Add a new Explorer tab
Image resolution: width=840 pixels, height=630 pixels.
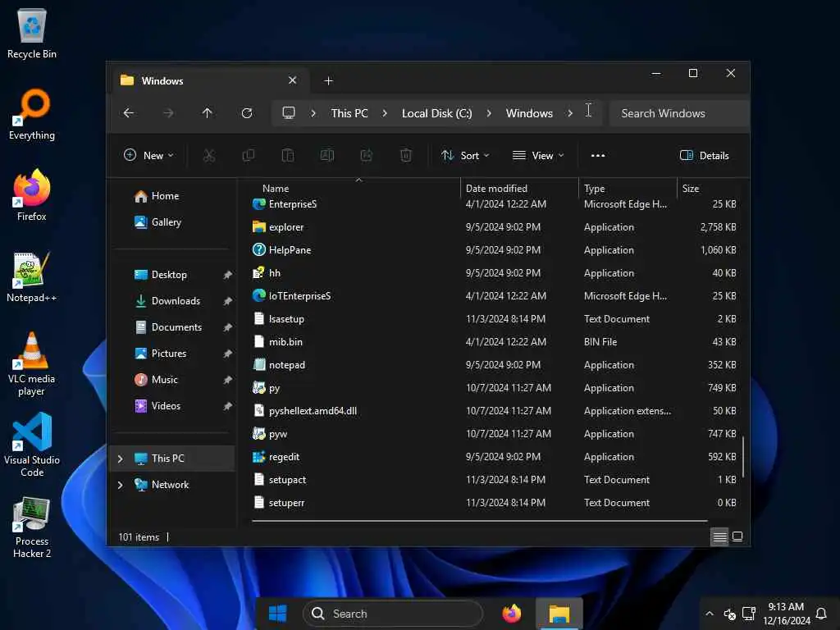[328, 81]
